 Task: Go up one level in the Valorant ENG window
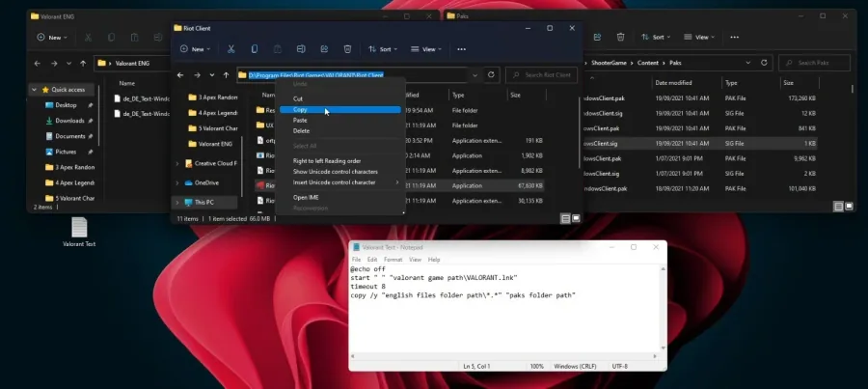(x=83, y=63)
